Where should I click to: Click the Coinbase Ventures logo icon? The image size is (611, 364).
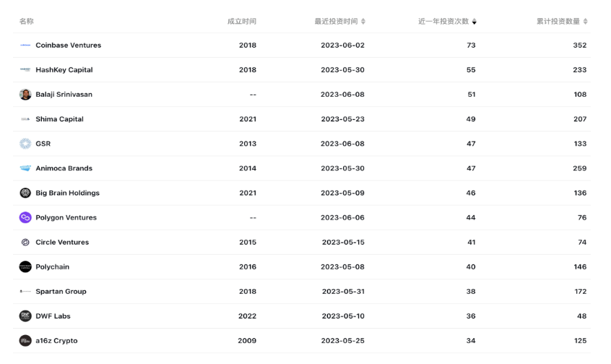tap(25, 45)
